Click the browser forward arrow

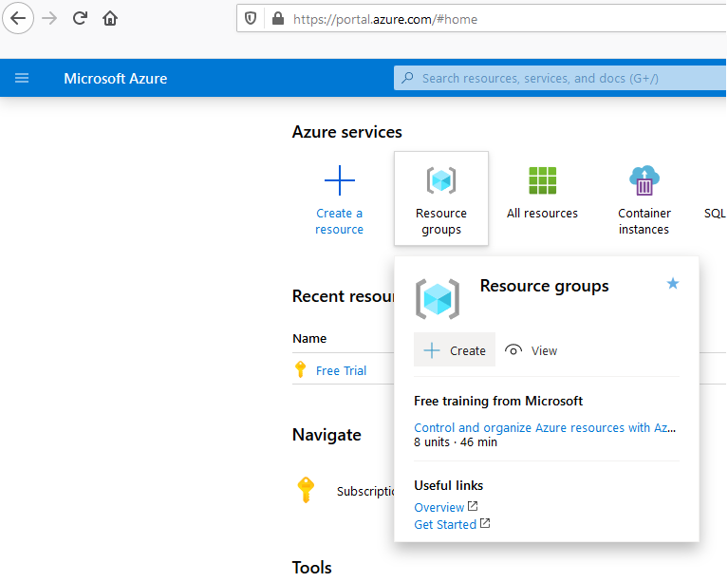49,19
